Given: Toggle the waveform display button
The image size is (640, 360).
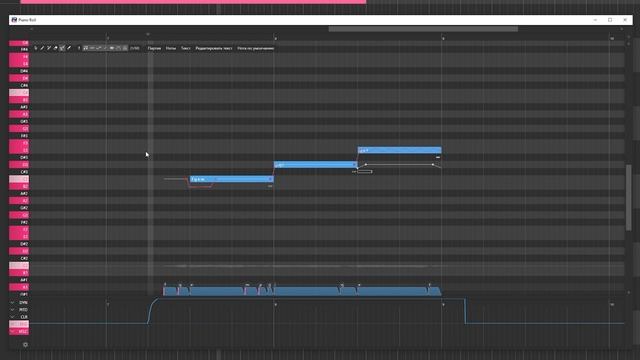Looking at the screenshot, I should (112, 48).
